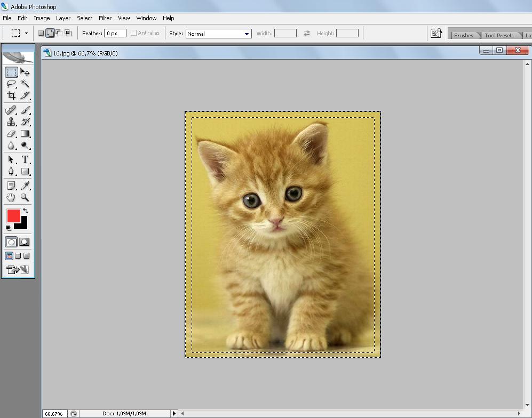Switch to Full Screen with Menu Bar
Image resolution: width=532 pixels, height=418 pixels.
tap(18, 256)
